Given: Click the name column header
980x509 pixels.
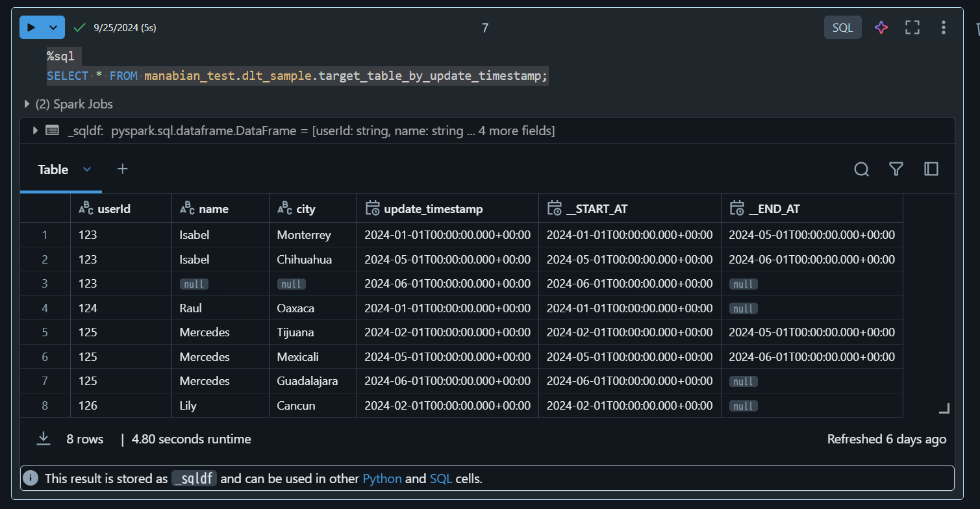Looking at the screenshot, I should tap(220, 208).
